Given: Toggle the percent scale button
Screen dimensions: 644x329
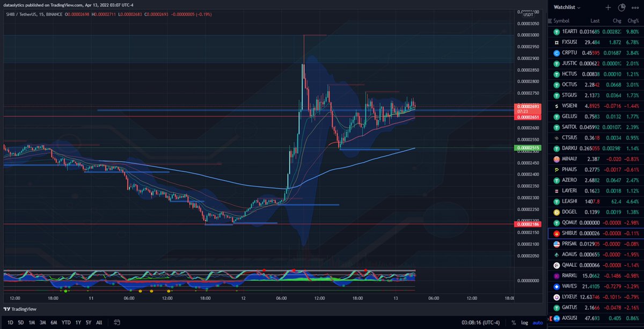Looking at the screenshot, I should [514, 323].
